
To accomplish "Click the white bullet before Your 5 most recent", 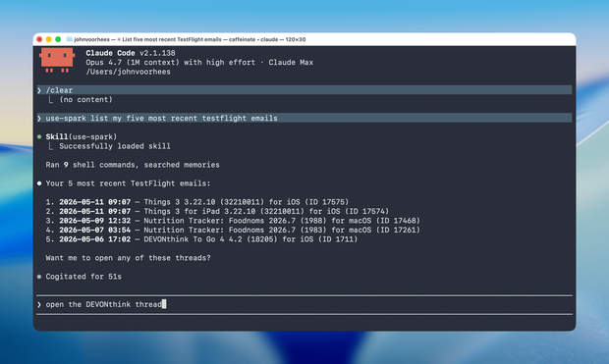I will point(39,183).
